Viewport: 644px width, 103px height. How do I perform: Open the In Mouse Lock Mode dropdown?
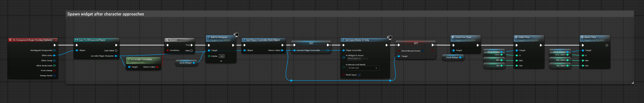coord(363,68)
